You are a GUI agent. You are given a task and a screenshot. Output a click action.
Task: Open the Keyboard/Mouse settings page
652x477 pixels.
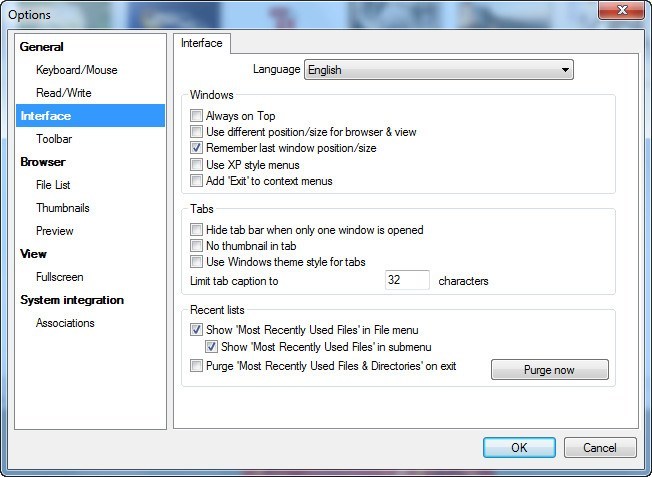[77, 70]
